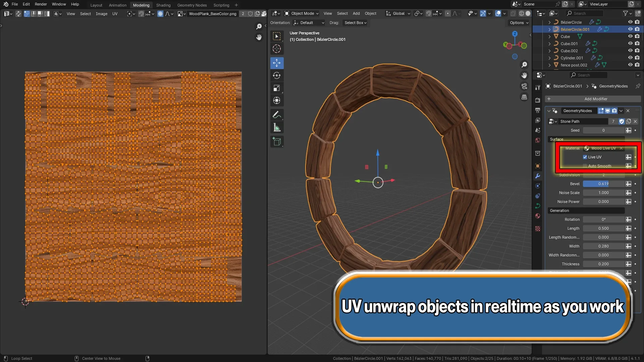
Task: Open the Render menu
Action: [x=41, y=4]
